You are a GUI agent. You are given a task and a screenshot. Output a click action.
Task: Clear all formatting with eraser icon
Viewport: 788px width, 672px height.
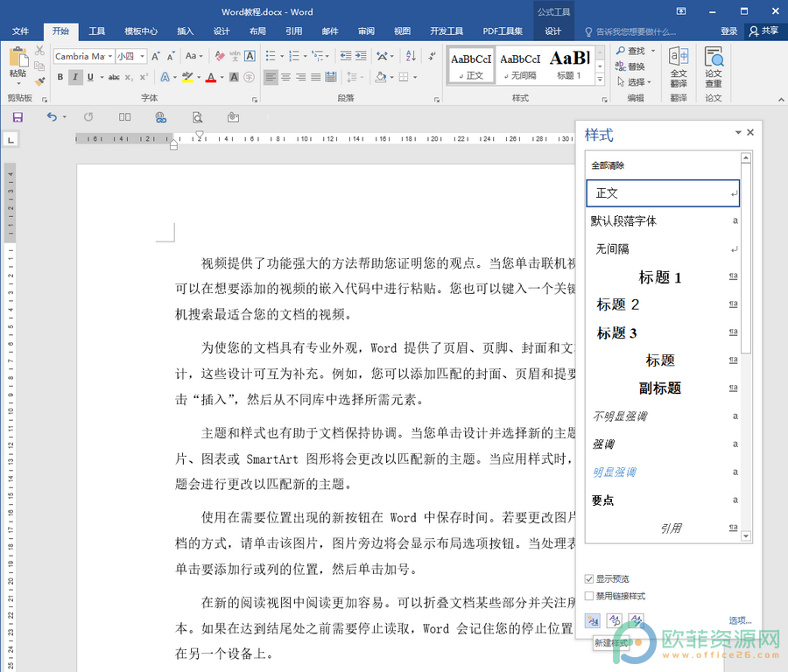(x=220, y=56)
